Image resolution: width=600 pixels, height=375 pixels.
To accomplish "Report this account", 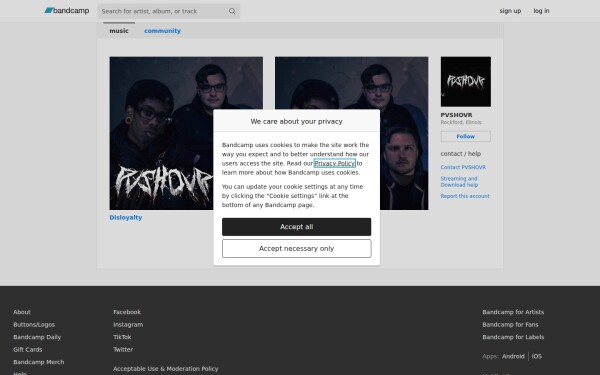I will (x=465, y=196).
